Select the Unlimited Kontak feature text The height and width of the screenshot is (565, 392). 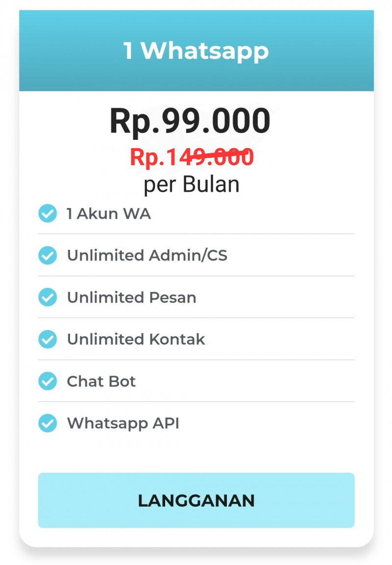[x=136, y=339]
